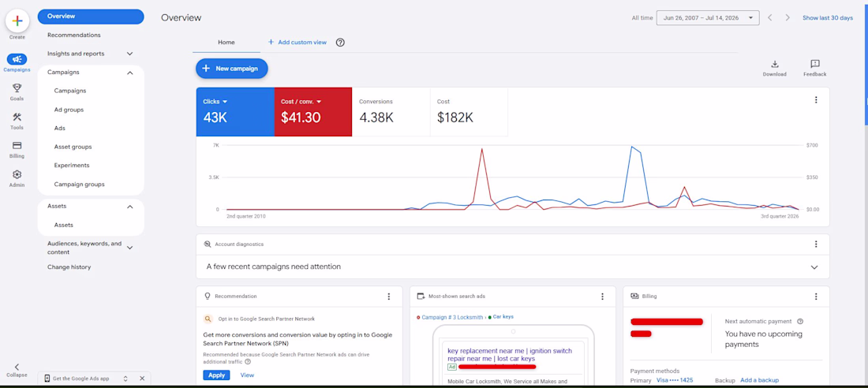Open Asset groups in side menu
868x388 pixels.
73,147
